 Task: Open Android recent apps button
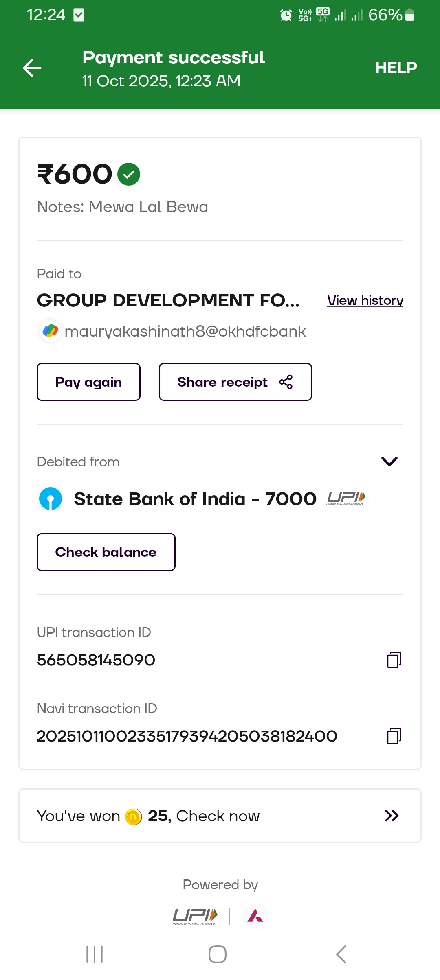95,954
